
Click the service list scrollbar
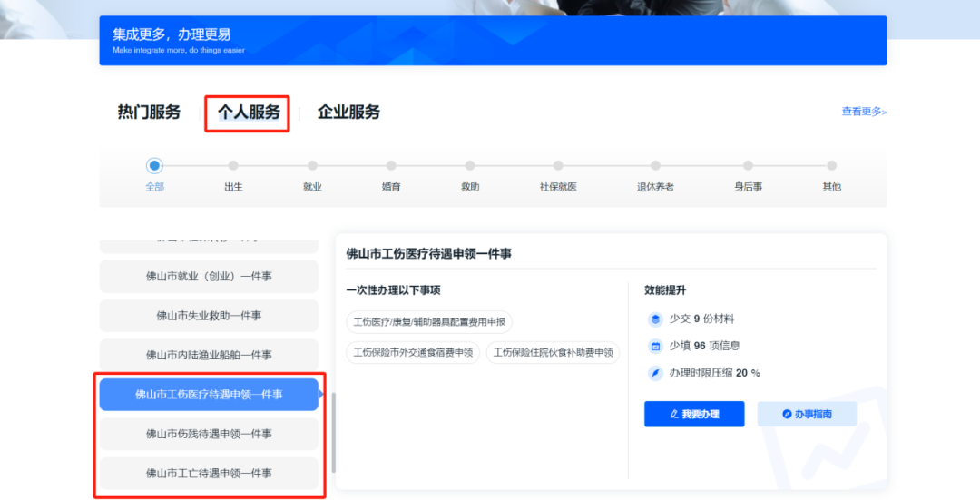coord(334,433)
